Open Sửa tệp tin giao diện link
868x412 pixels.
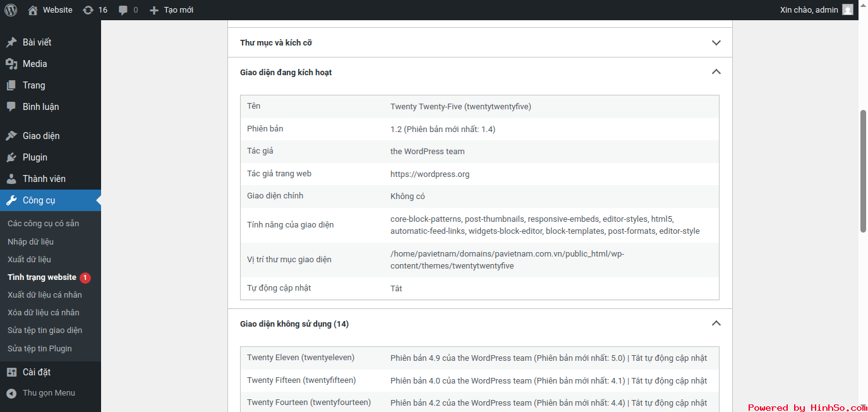[x=45, y=330]
